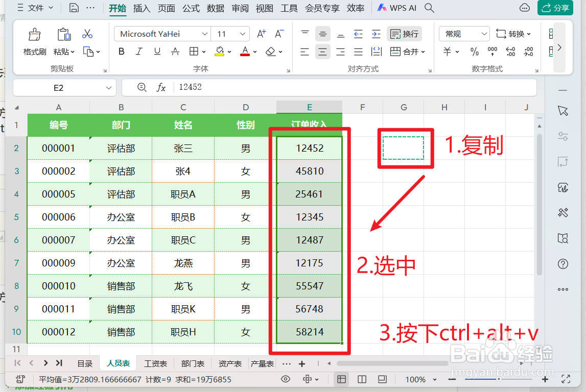This screenshot has width=586, height=392.
Task: Click the scissors cut icon in clipboard group
Action: tap(87, 33)
